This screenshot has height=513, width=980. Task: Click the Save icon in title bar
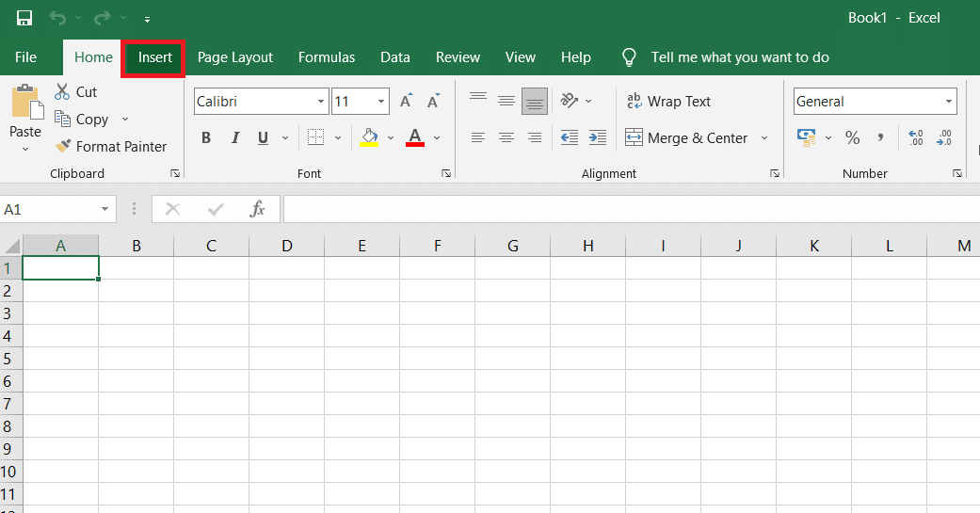coord(24,18)
